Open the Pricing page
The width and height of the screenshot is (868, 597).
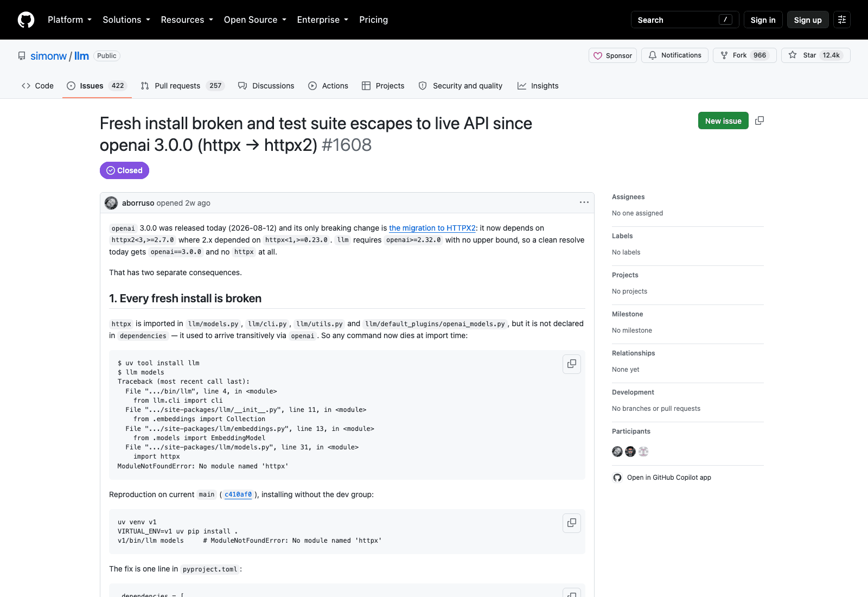point(373,20)
